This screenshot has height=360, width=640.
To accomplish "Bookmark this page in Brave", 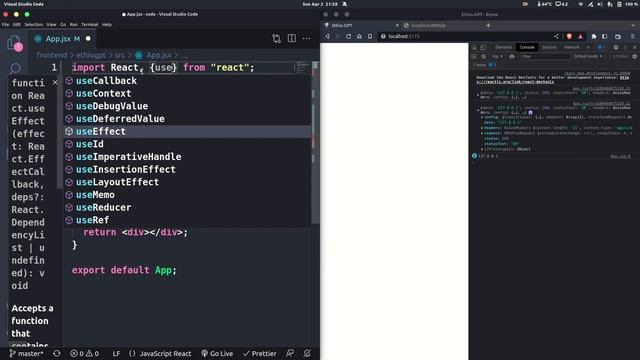I will coord(370,36).
